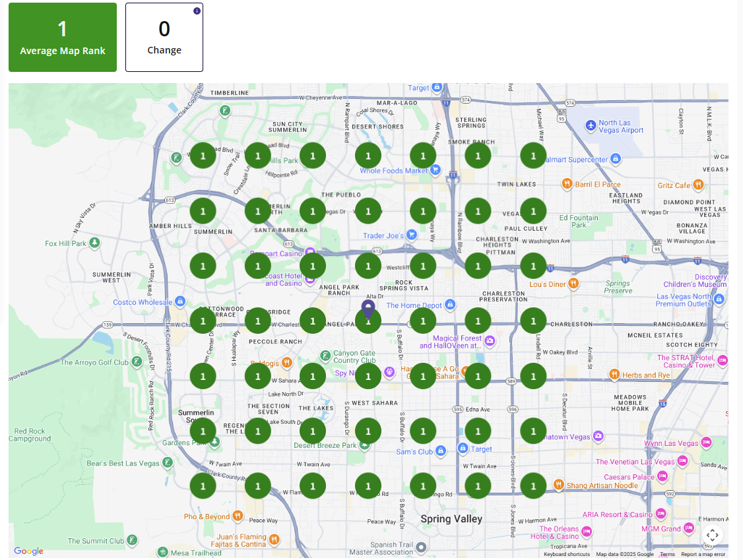
Task: Click the North Las Vegas Airport icon
Action: click(589, 125)
